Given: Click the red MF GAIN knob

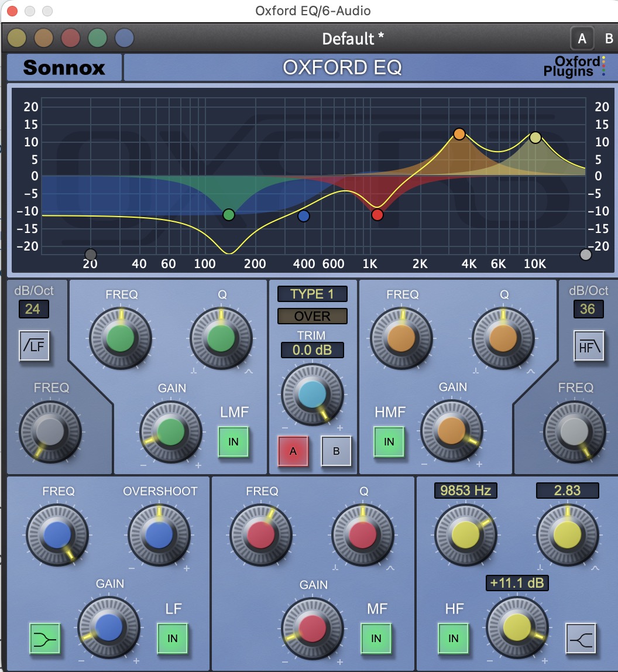Looking at the screenshot, I should click(313, 628).
